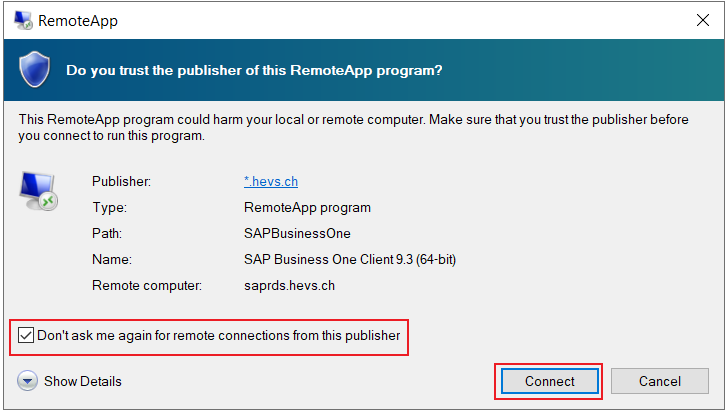Image resolution: width=728 pixels, height=412 pixels.
Task: Click the RemoteApp title bar text
Action: (78, 21)
